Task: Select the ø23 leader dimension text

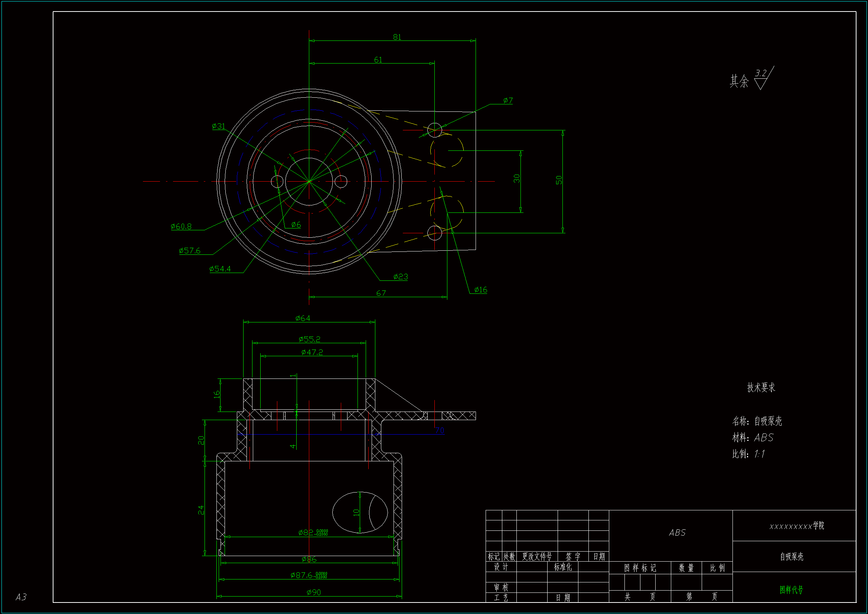Action: 400,277
